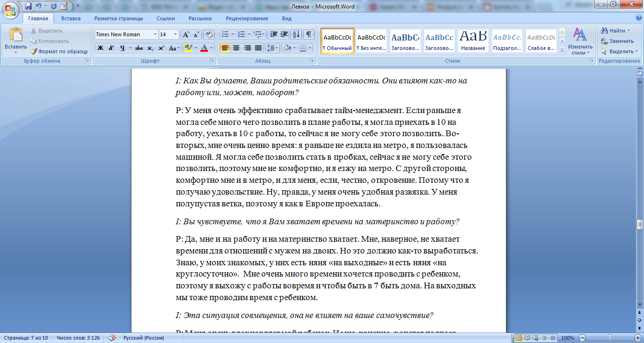Open the font name dropdown

[155, 34]
